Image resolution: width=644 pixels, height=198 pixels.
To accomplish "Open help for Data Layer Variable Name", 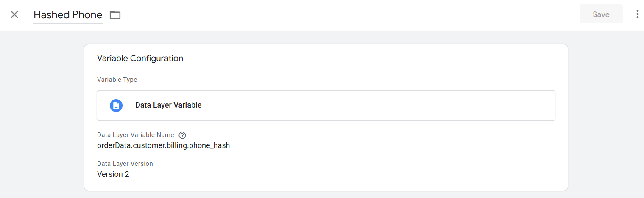I will 182,135.
